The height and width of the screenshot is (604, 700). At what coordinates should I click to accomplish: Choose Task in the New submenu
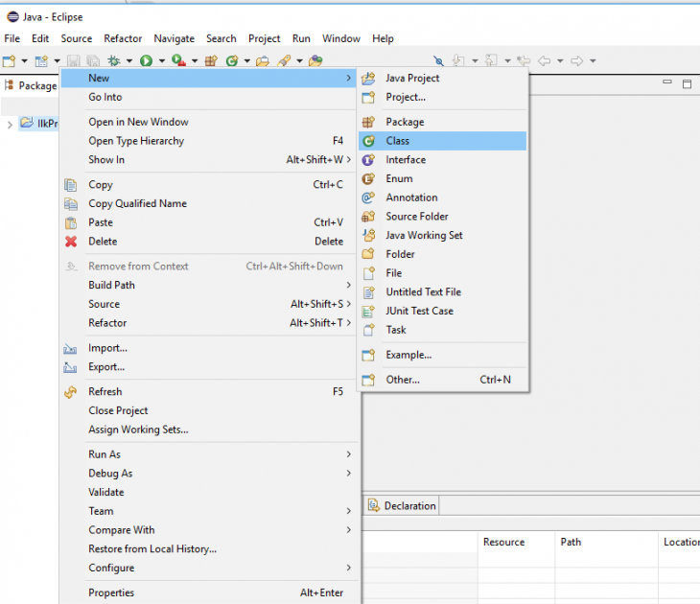click(442, 330)
